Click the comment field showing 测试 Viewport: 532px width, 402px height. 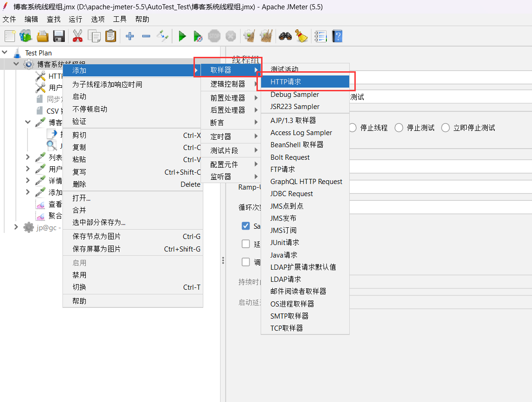(441, 97)
